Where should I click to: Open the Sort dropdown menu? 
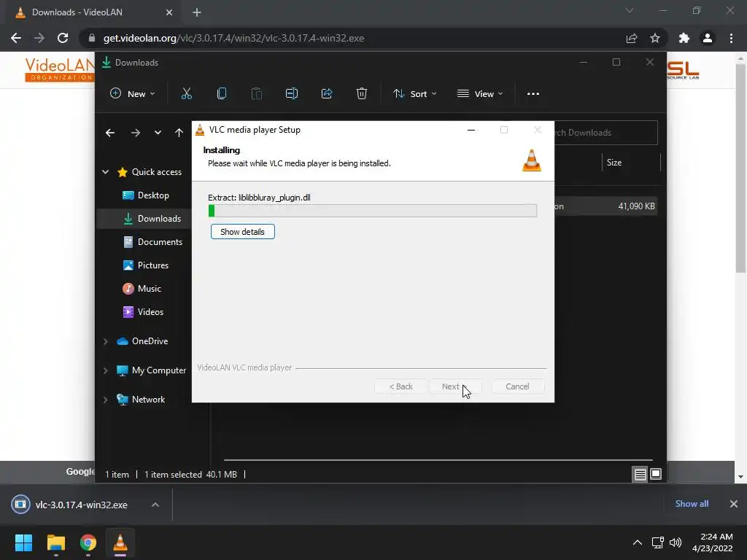pos(414,94)
